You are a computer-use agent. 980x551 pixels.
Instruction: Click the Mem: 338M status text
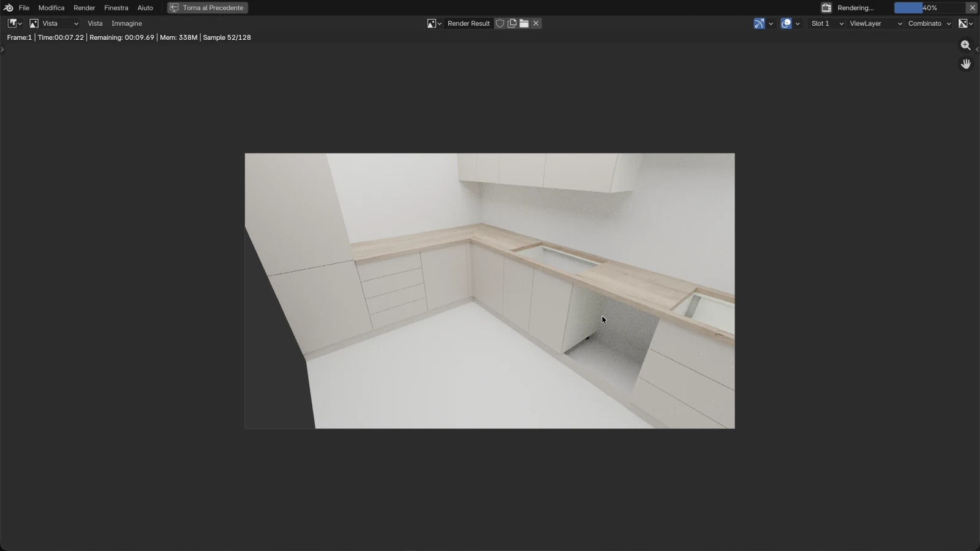pos(179,37)
